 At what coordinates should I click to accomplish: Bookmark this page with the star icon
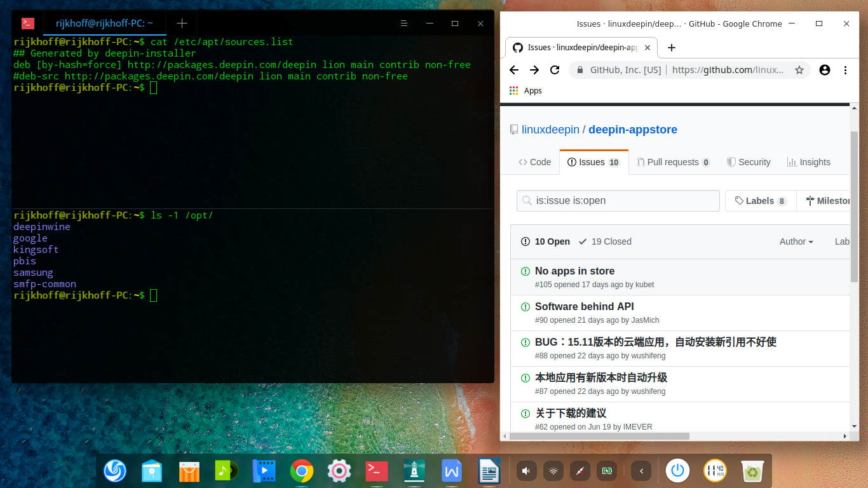(799, 70)
